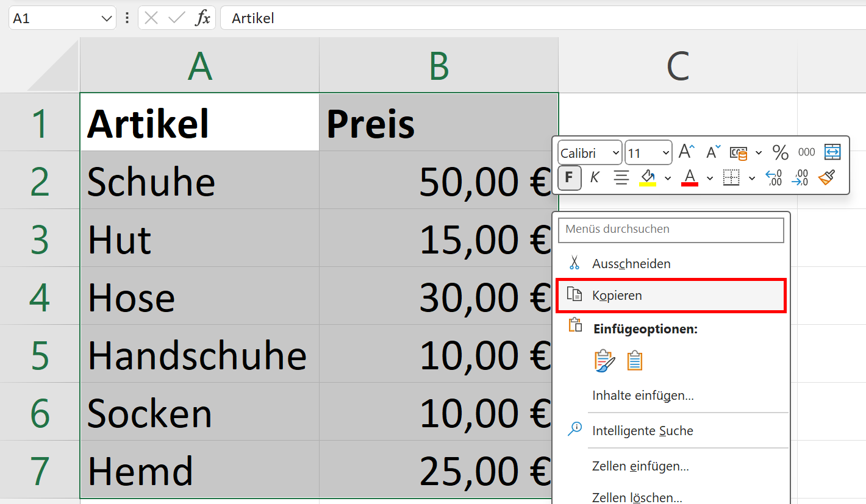Click the increase decimal places icon
The width and height of the screenshot is (866, 504).
774,178
